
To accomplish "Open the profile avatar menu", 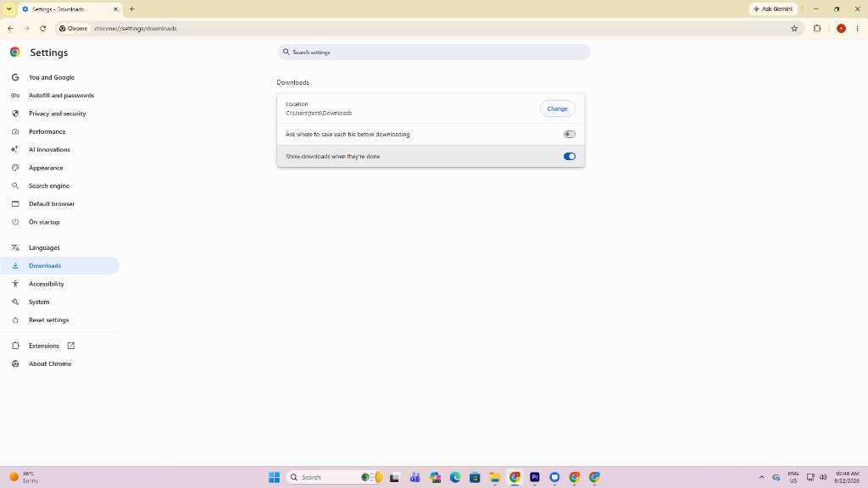I will tap(841, 28).
